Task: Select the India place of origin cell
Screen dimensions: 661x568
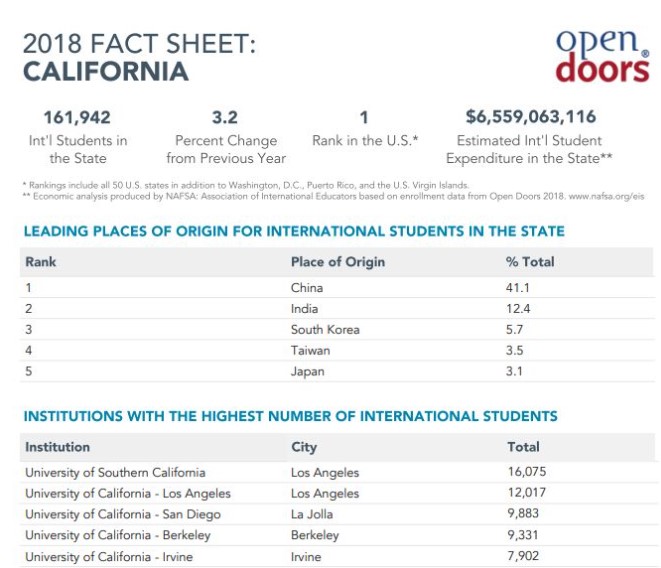Action: coord(304,309)
